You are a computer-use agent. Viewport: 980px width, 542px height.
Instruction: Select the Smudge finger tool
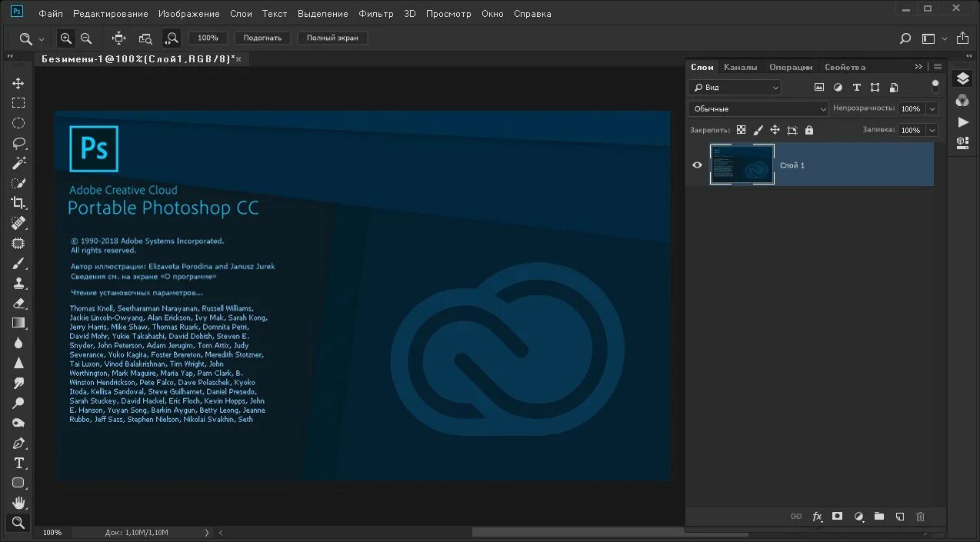click(x=18, y=383)
